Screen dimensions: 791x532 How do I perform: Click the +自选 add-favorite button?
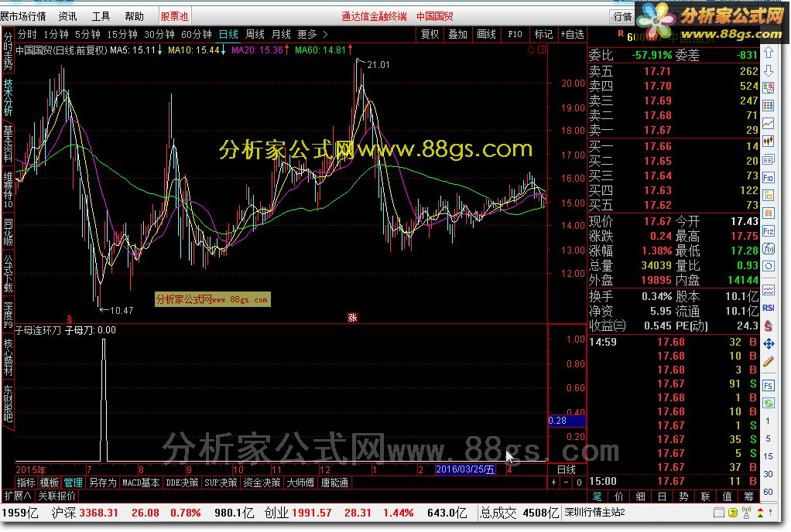tap(572, 34)
